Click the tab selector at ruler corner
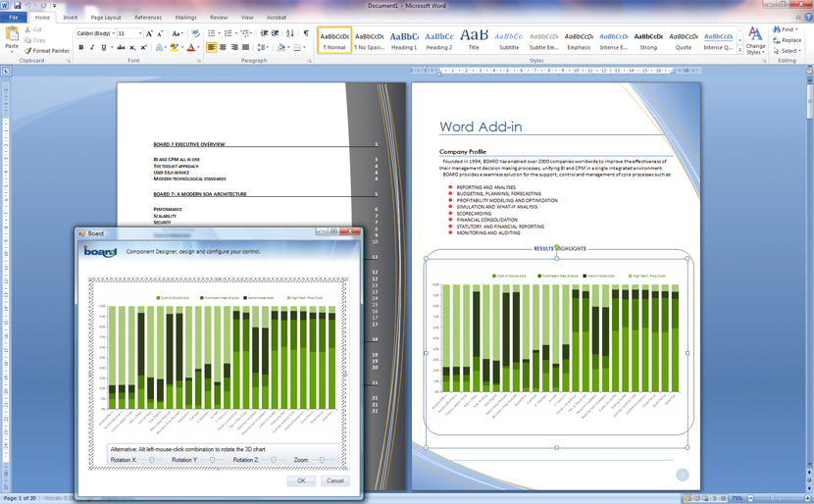 [x=6, y=71]
